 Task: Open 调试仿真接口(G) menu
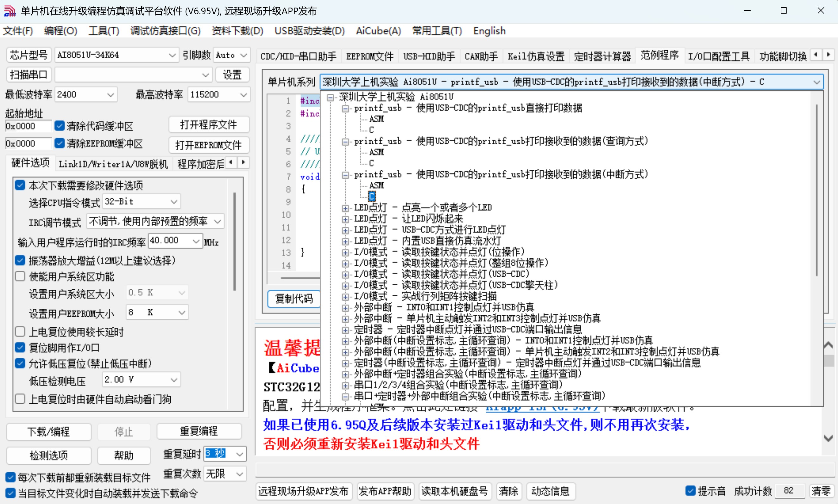[165, 31]
